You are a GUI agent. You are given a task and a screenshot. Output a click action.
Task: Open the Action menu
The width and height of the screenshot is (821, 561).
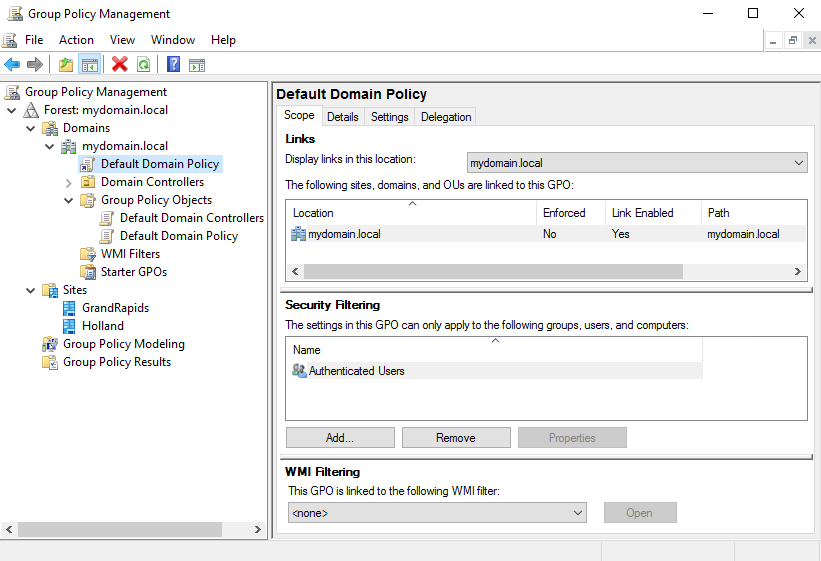(76, 40)
